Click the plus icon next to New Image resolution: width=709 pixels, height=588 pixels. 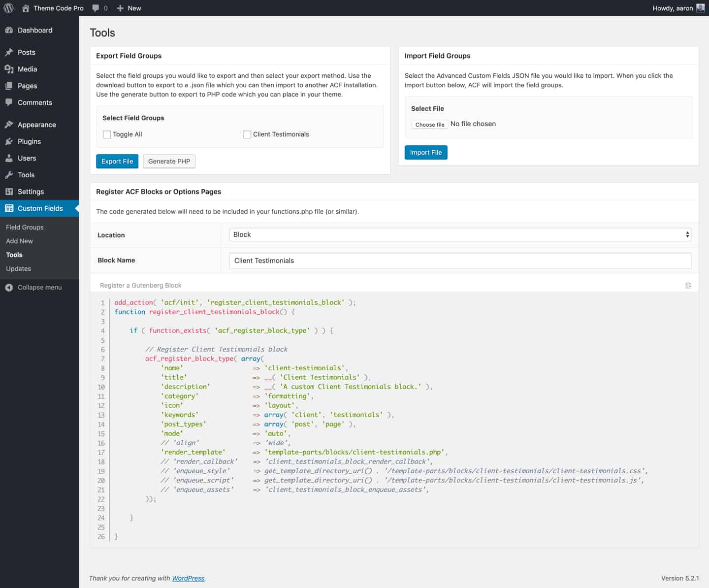click(120, 8)
